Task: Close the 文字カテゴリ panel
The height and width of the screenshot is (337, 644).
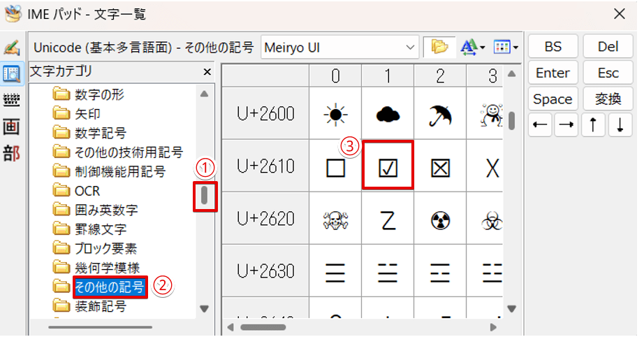Action: click(x=207, y=72)
